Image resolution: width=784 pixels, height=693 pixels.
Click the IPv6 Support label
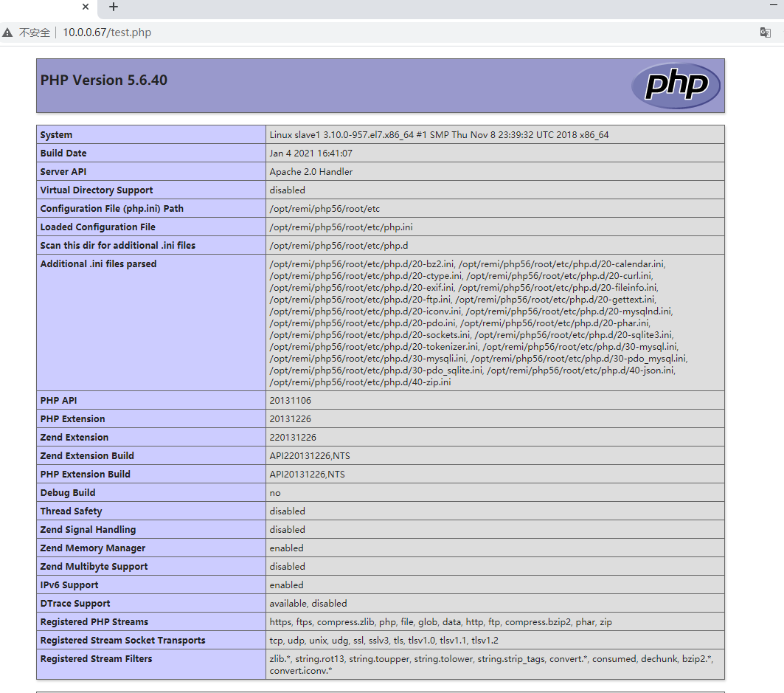[69, 585]
